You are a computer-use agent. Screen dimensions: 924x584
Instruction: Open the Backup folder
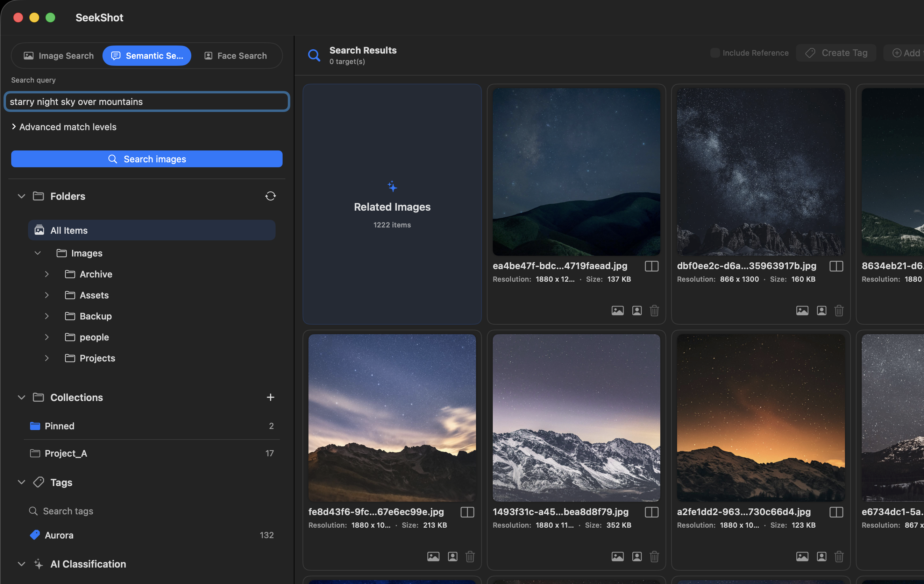95,316
